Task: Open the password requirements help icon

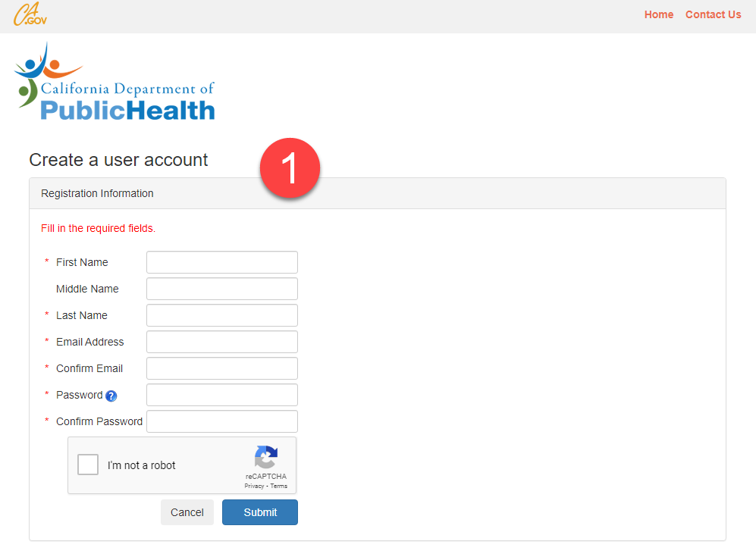Action: [111, 395]
